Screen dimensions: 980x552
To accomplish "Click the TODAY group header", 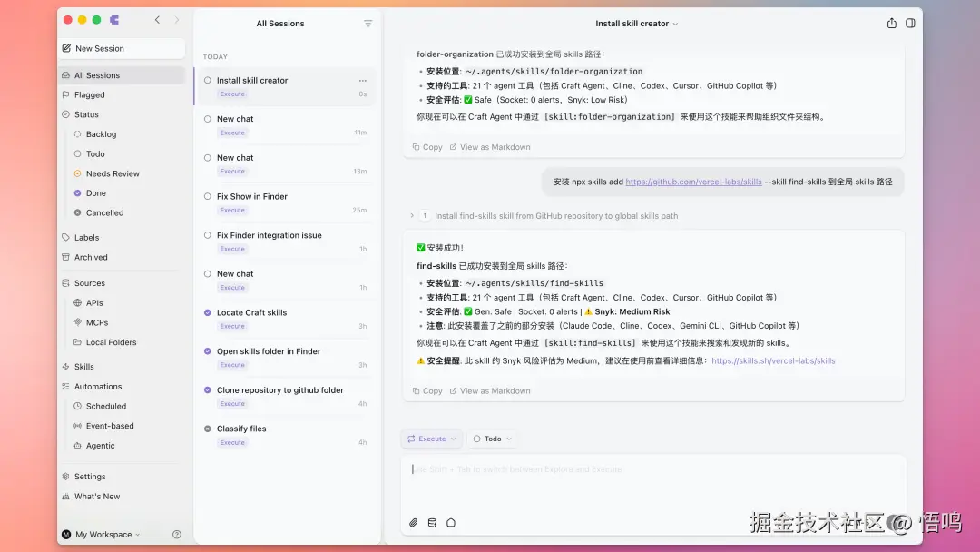I will (x=215, y=57).
